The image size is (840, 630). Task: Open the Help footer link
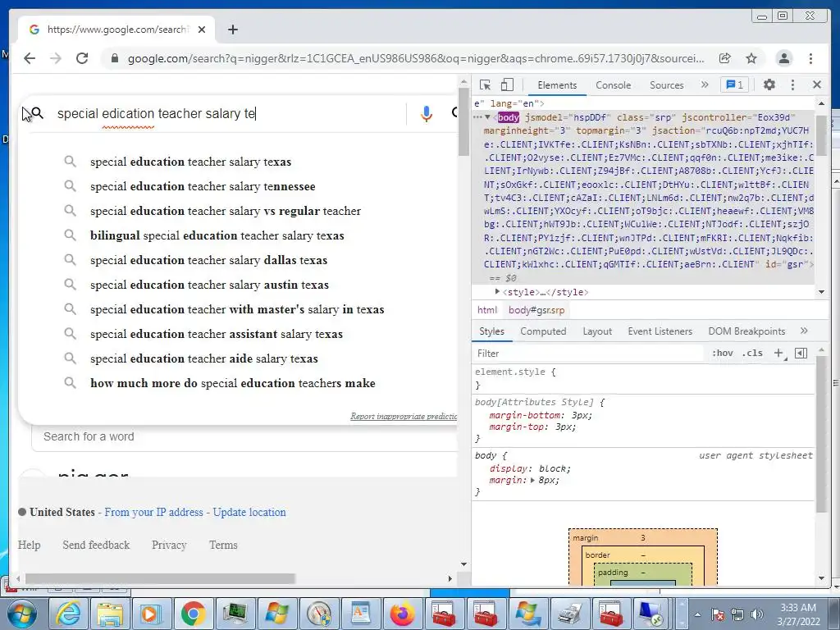coord(29,545)
